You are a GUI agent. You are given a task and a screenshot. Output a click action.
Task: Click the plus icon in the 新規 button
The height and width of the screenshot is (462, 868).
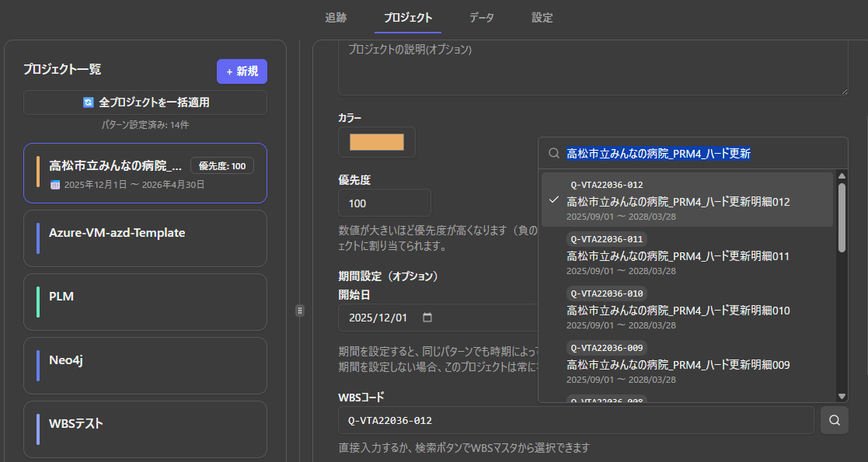coord(228,71)
